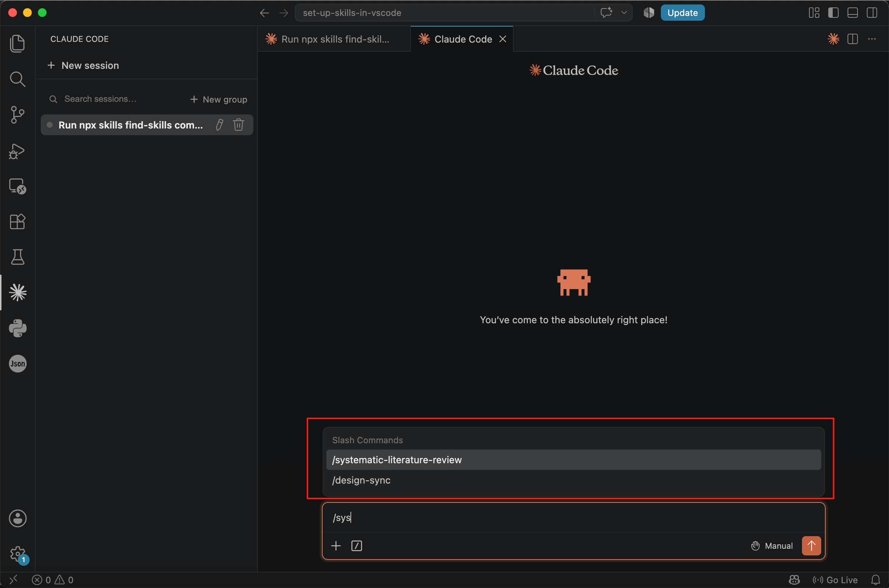Screen dimensions: 889x588
Task: Toggle the Manual permission mode
Action: tap(772, 546)
